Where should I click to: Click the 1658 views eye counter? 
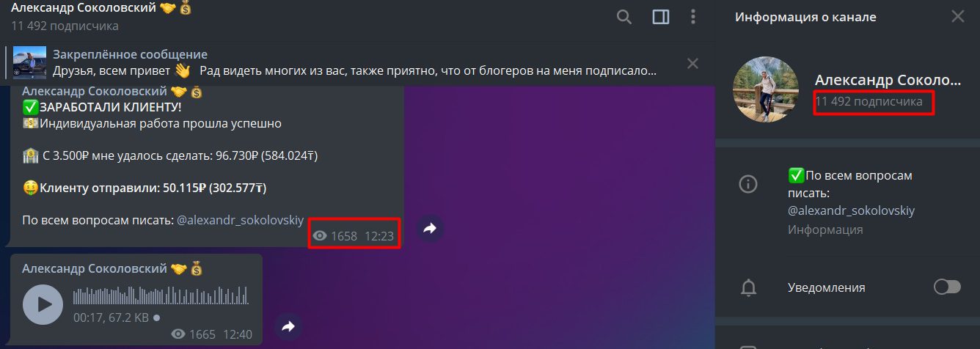pos(334,236)
